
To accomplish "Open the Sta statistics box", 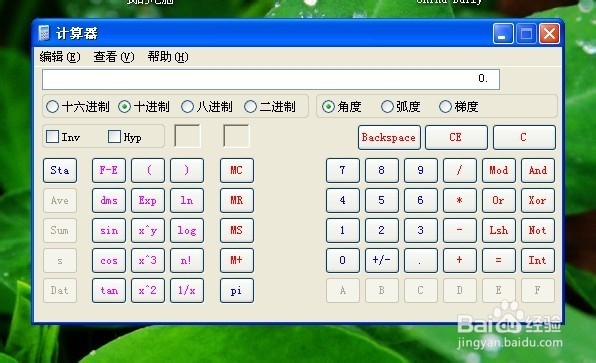I will tap(60, 170).
